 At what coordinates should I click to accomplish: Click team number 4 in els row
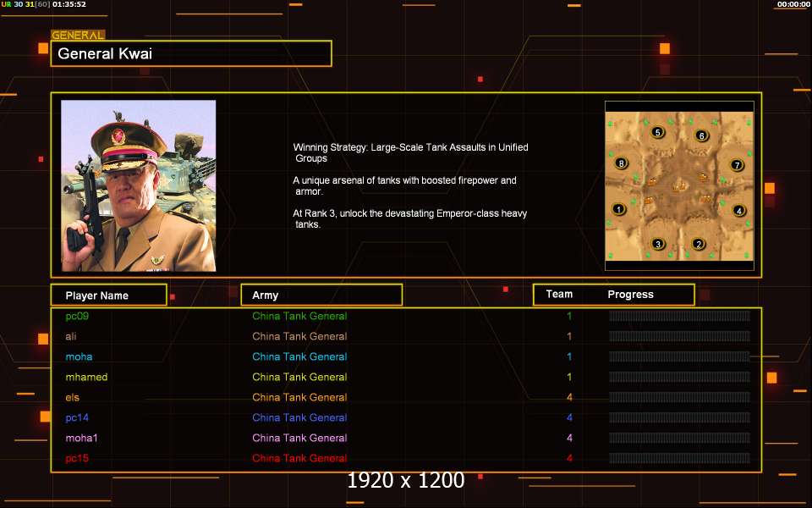pyautogui.click(x=569, y=397)
